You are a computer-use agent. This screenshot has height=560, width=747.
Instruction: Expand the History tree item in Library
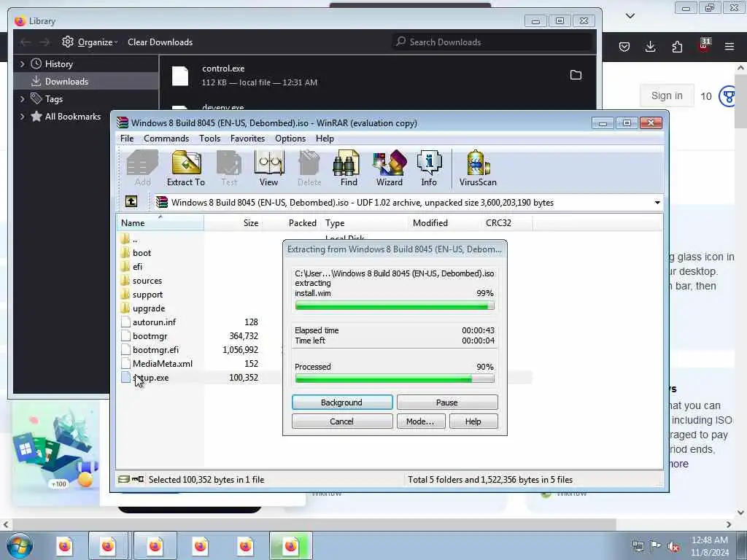tap(22, 64)
